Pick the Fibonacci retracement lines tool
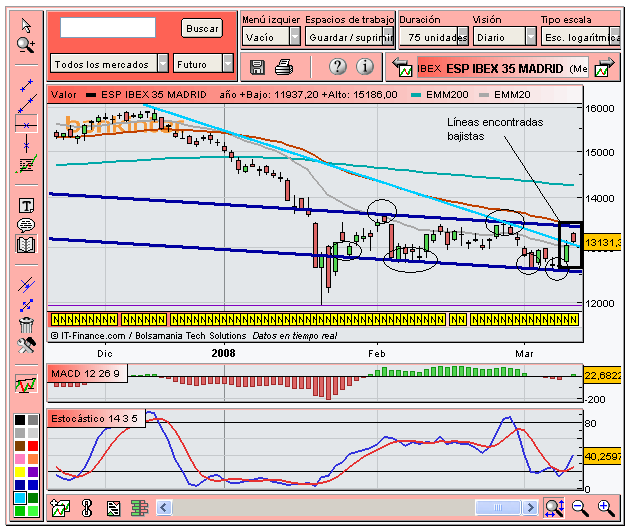 pyautogui.click(x=26, y=164)
